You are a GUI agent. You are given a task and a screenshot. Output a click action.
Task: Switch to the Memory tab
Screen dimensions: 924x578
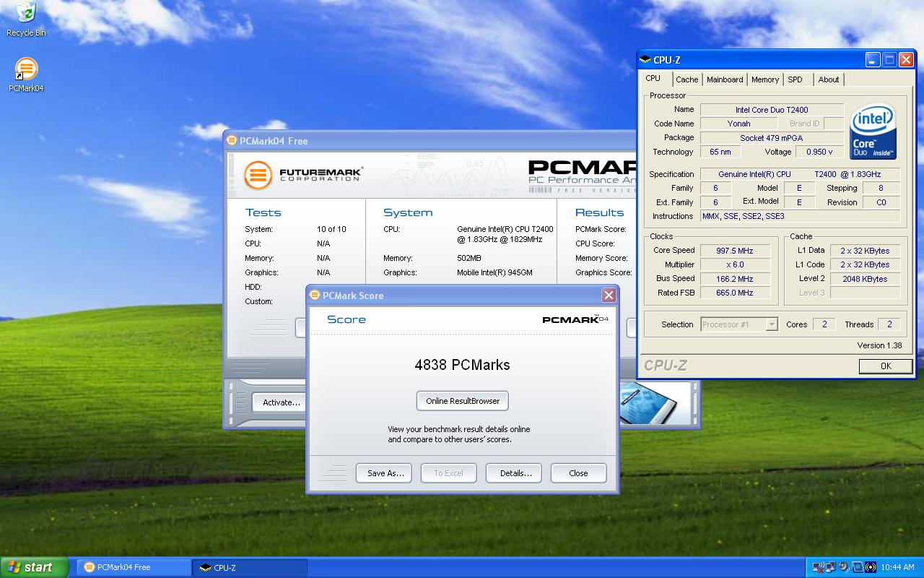coord(765,79)
